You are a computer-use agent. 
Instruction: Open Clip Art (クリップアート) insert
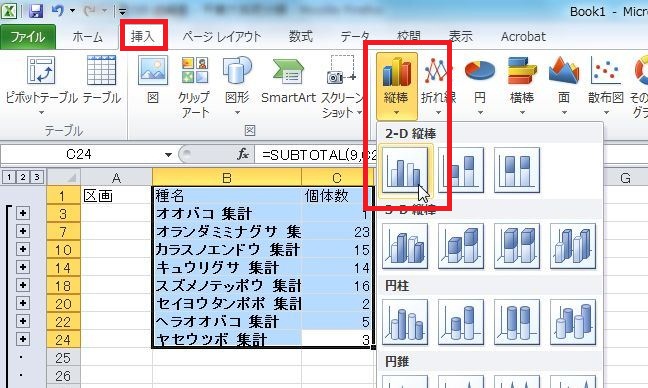pyautogui.click(x=194, y=86)
